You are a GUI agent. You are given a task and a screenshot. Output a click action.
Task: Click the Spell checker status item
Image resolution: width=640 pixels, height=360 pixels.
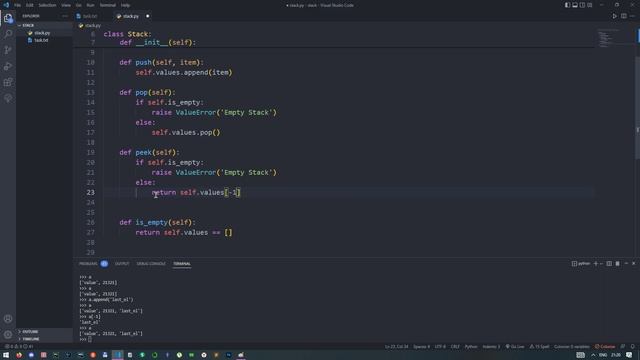coord(539,347)
